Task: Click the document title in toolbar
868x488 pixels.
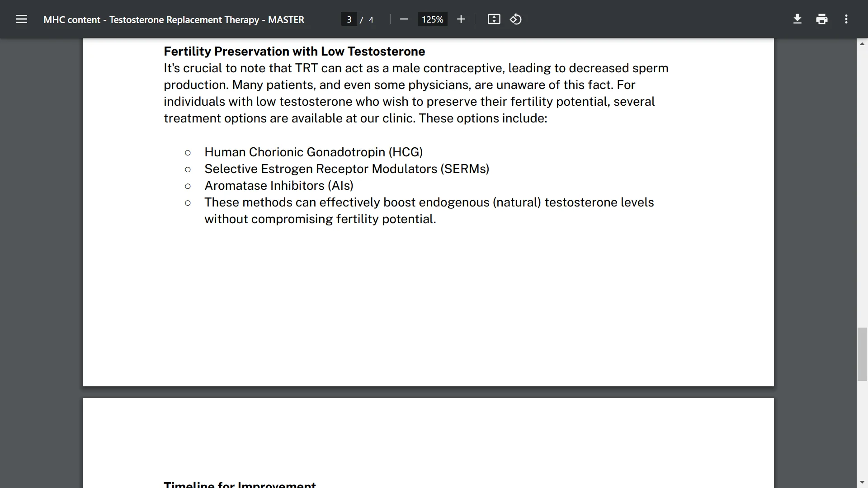Action: 174,20
